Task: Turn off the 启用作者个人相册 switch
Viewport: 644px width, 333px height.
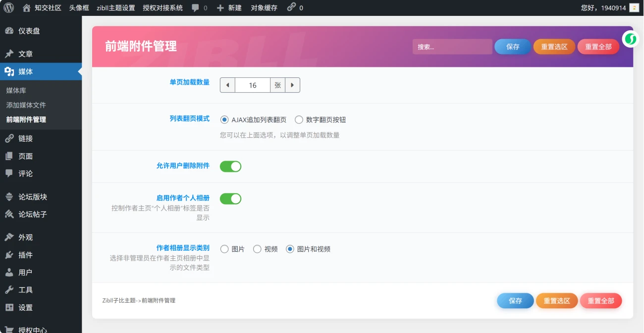Action: click(x=230, y=198)
